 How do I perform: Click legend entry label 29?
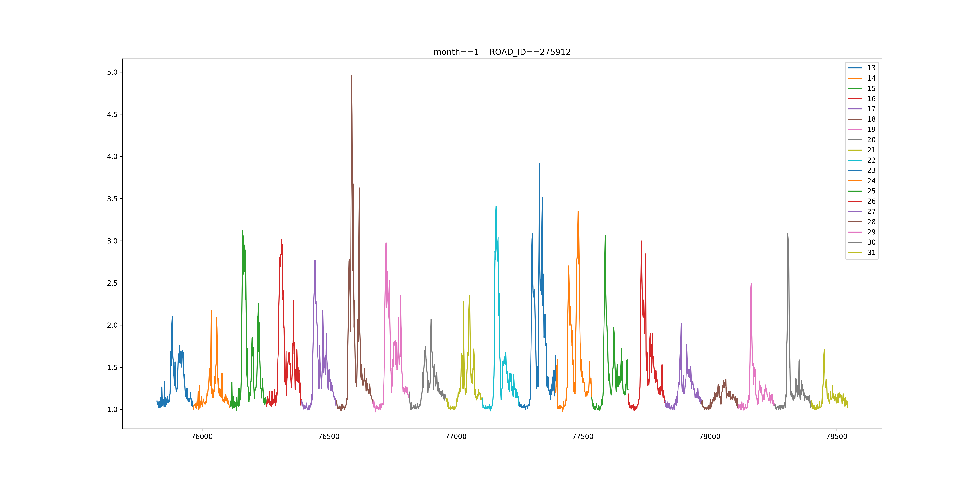871,232
